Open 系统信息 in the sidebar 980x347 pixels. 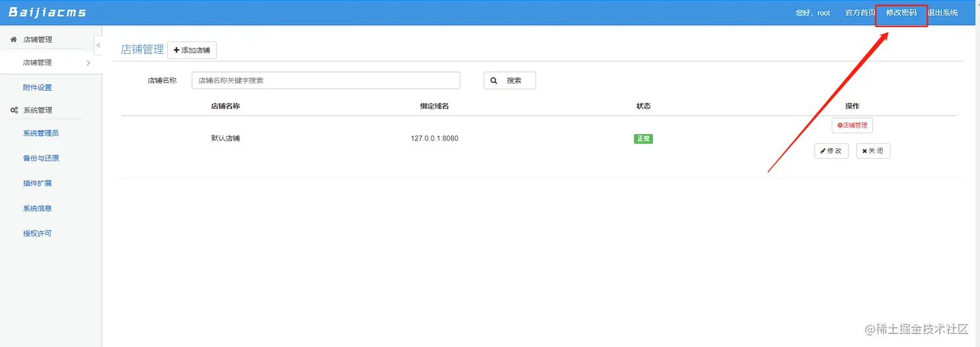pyautogui.click(x=38, y=208)
